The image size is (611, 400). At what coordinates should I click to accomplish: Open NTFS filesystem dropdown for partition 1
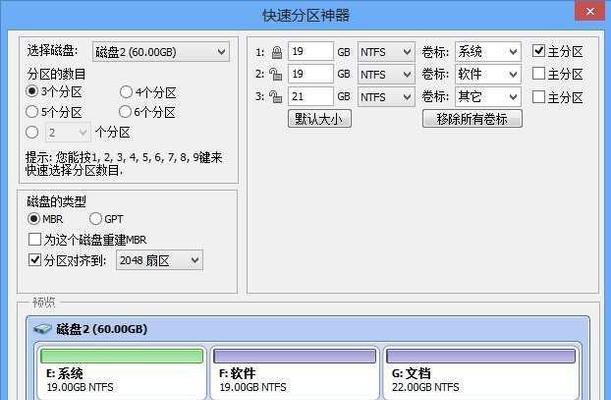click(x=386, y=52)
